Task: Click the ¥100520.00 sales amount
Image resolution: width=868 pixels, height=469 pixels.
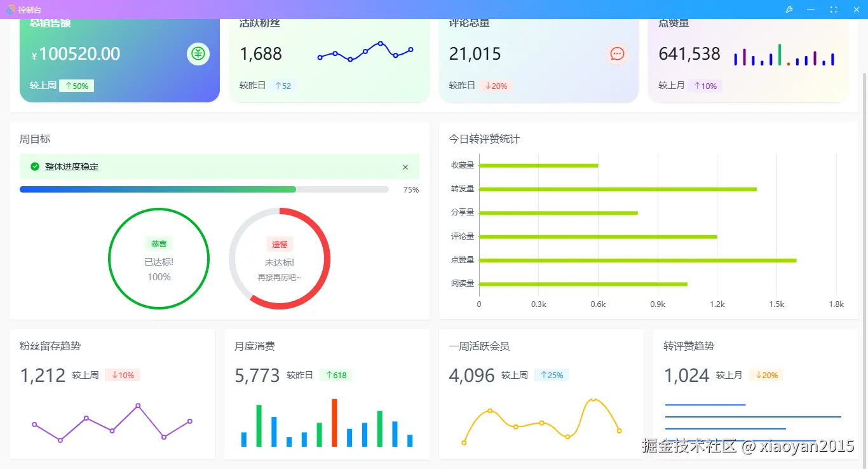Action: (76, 54)
